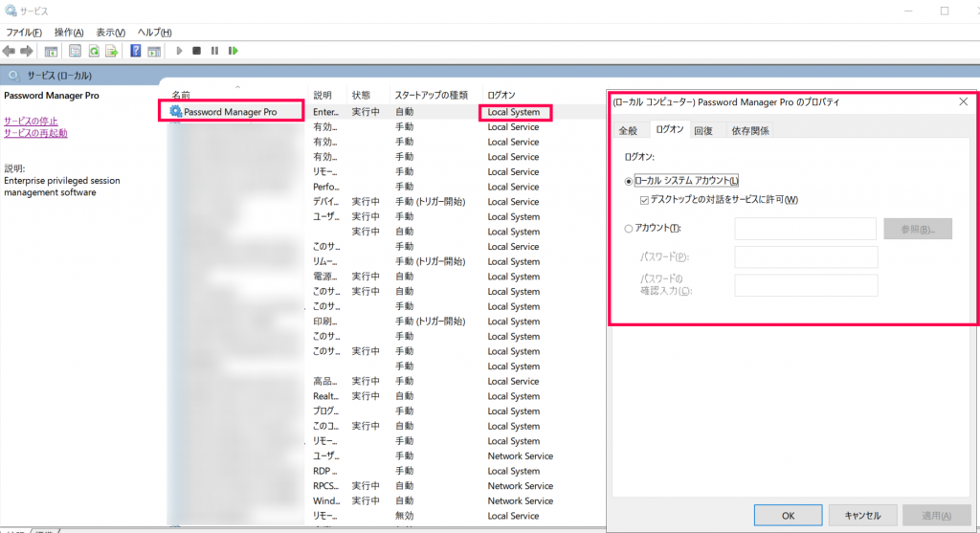
Task: Open Help via blue question mark icon
Action: (x=136, y=51)
